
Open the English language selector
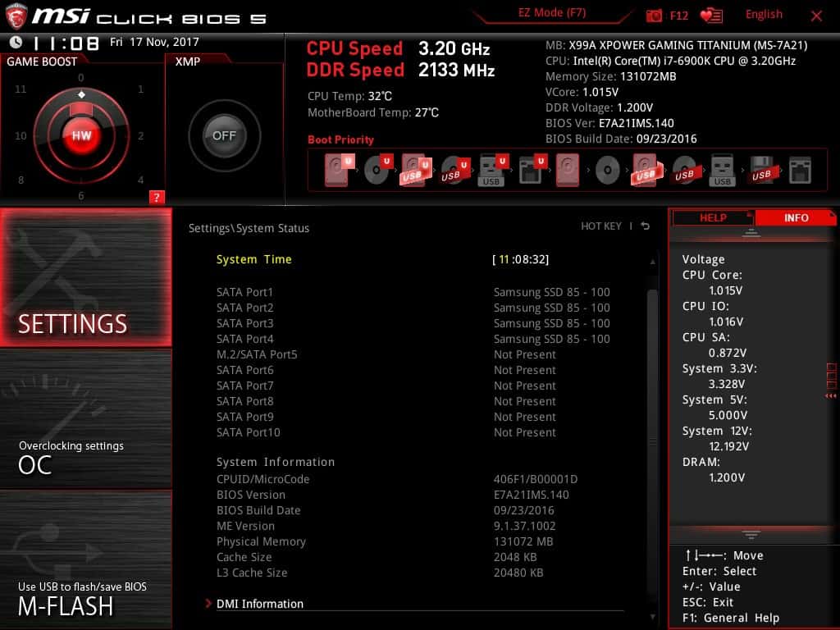pos(764,14)
